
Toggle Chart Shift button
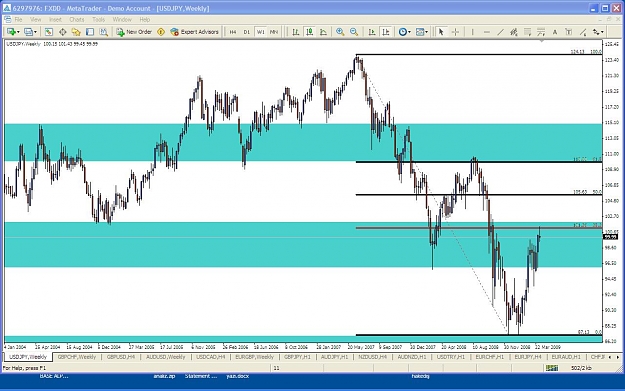pyautogui.click(x=385, y=32)
